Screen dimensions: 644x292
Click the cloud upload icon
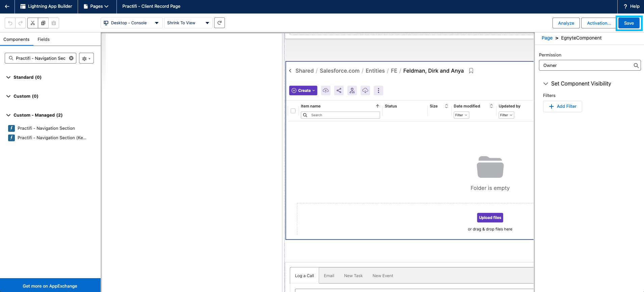pos(326,91)
